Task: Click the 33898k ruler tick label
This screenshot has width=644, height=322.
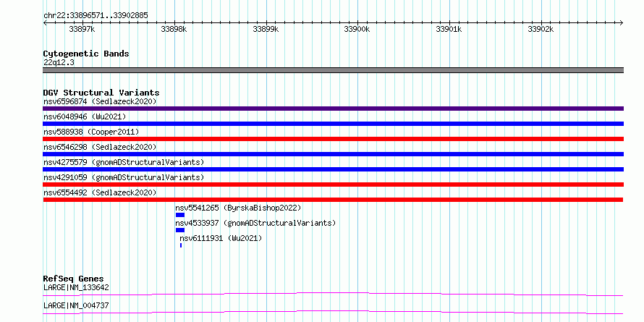Action: click(x=174, y=29)
